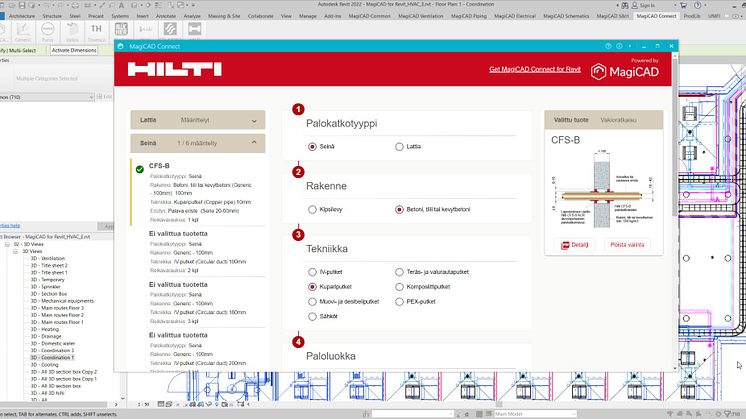Screen dimensions: 746x419
Task: Click the Save icon in quick access toolbar
Action: pyautogui.click(x=22, y=5)
